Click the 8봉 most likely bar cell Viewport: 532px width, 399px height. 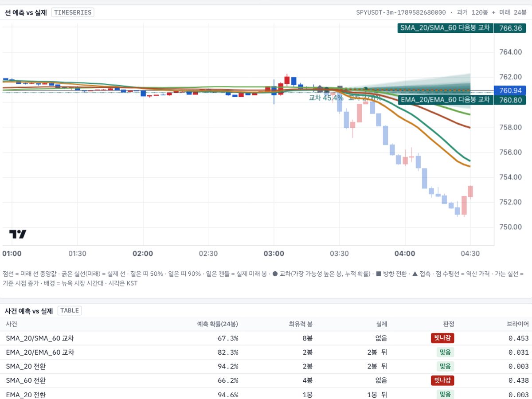(307, 338)
